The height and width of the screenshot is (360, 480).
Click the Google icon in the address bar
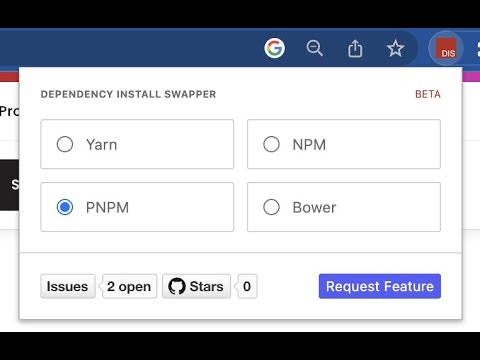275,48
